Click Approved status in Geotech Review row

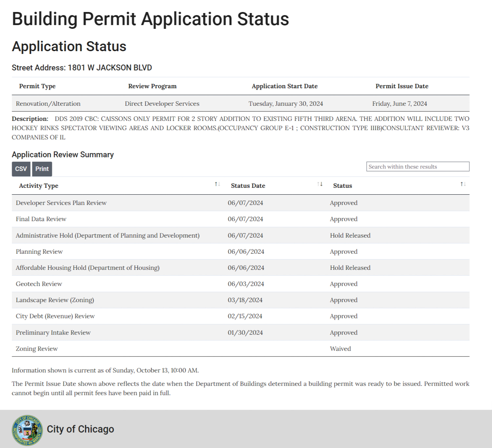344,284
